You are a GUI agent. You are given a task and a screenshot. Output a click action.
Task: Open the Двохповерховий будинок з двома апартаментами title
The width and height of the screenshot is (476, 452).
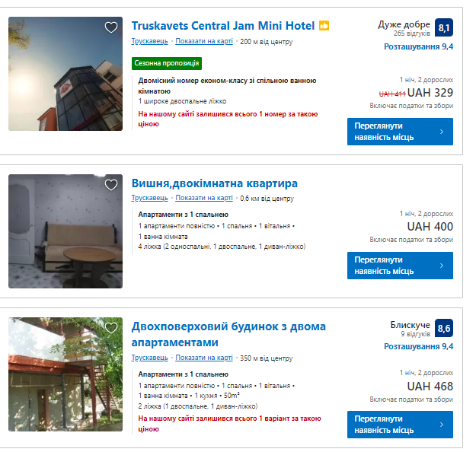[228, 334]
